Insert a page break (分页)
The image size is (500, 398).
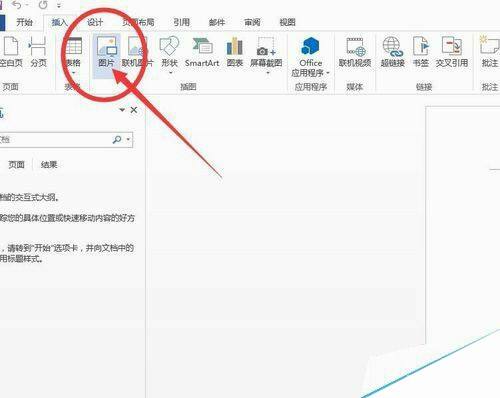(38, 52)
